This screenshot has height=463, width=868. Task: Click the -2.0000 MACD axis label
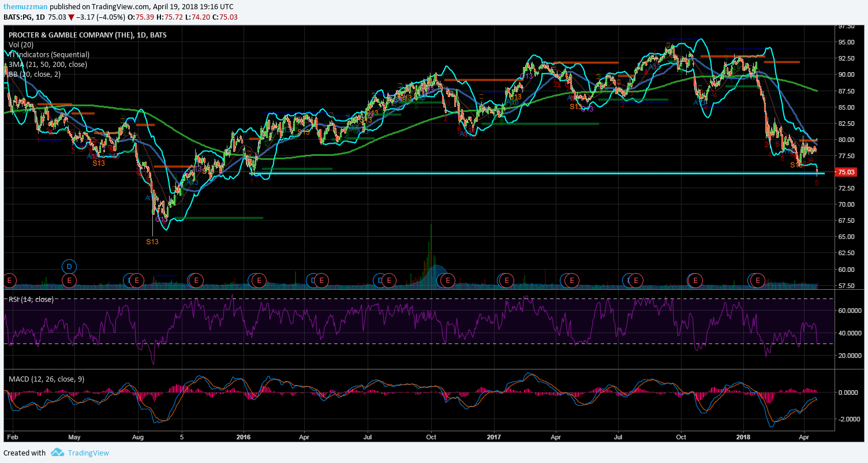pyautogui.click(x=848, y=419)
